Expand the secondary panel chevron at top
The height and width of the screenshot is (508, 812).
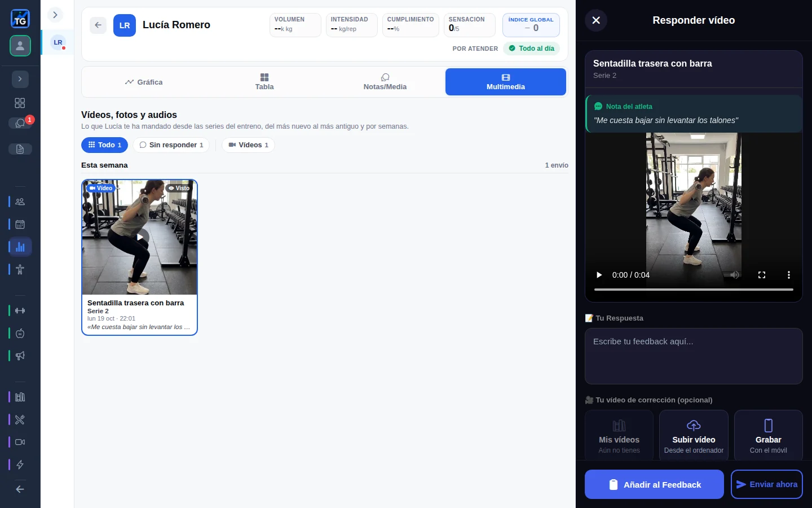coord(55,15)
